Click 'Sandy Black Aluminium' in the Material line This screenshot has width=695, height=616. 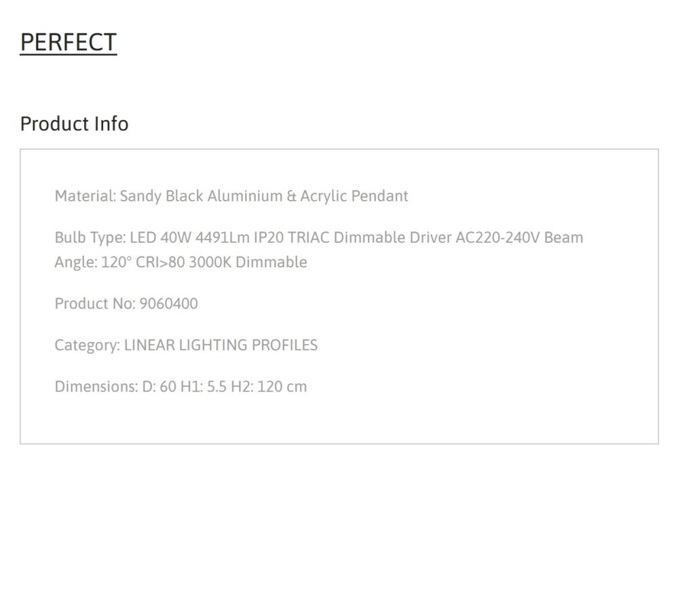(201, 196)
